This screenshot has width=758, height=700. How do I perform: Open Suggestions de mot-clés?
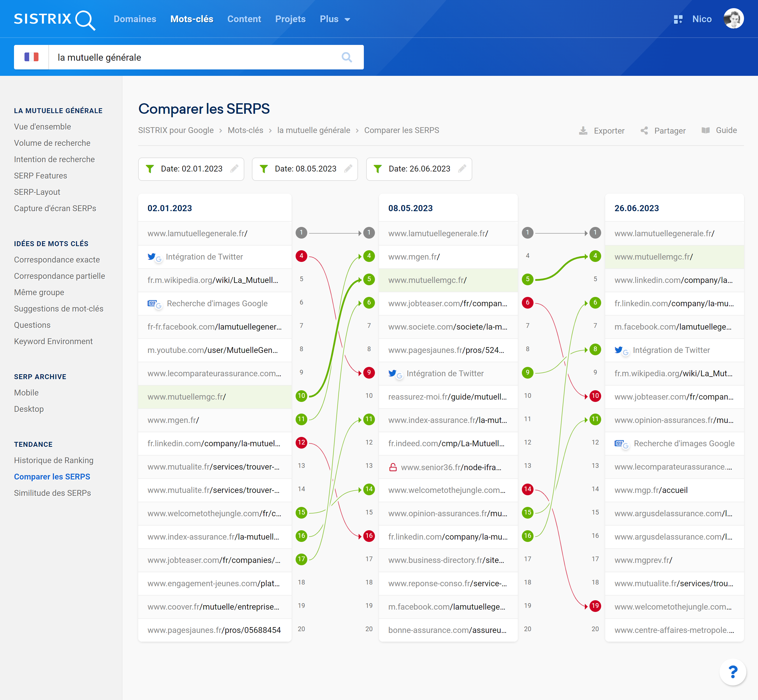point(59,309)
